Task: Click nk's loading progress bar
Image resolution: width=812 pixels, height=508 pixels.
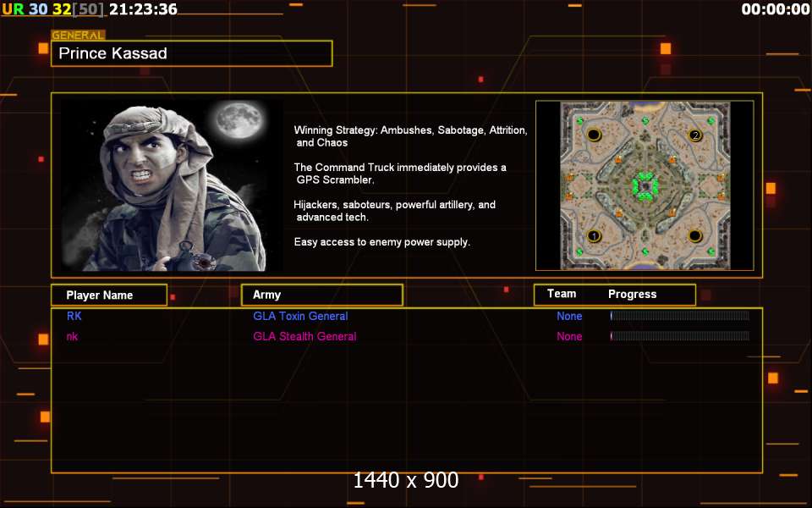Action: pyautogui.click(x=680, y=336)
